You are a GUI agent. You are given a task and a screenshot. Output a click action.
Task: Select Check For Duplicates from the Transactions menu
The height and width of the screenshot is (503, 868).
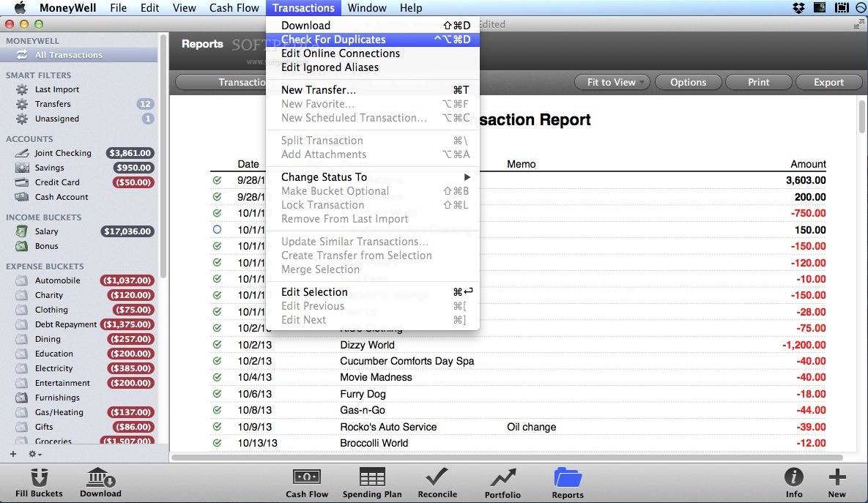333,39
